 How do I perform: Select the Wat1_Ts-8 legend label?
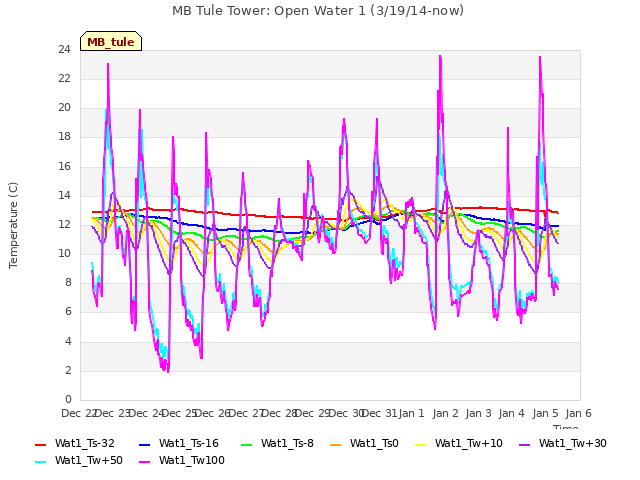(287, 444)
